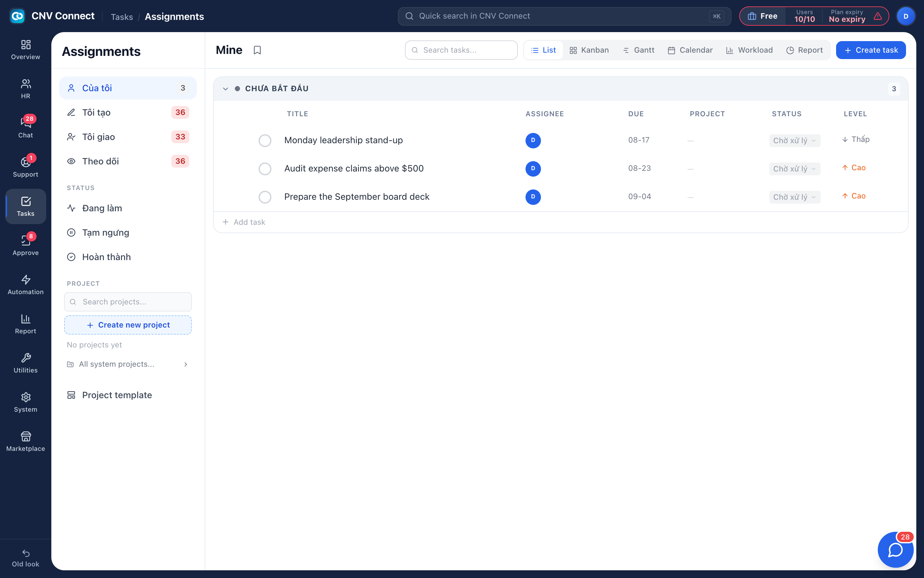The height and width of the screenshot is (578, 924).
Task: Open the floating chat bubble widget
Action: tap(895, 550)
